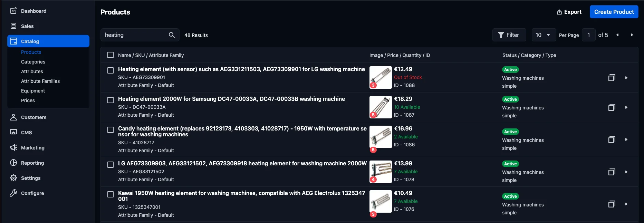
Task: Click the Create Product button
Action: point(614,12)
